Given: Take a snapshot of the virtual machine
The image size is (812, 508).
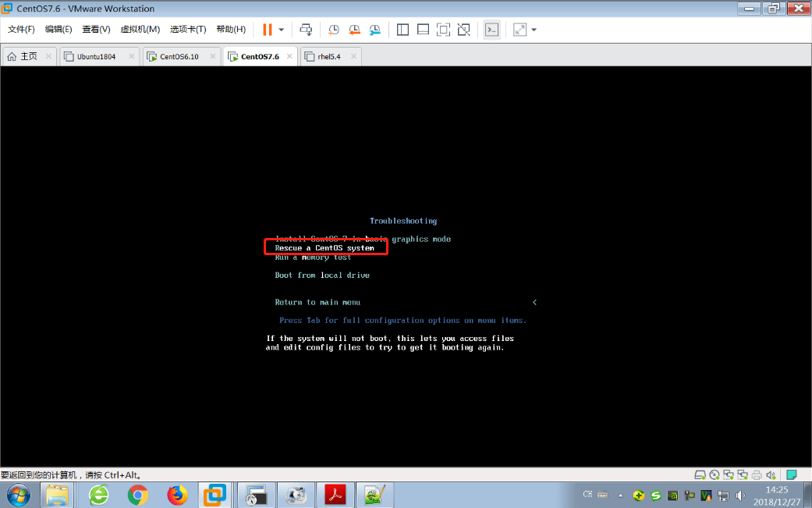Looking at the screenshot, I should click(x=333, y=30).
